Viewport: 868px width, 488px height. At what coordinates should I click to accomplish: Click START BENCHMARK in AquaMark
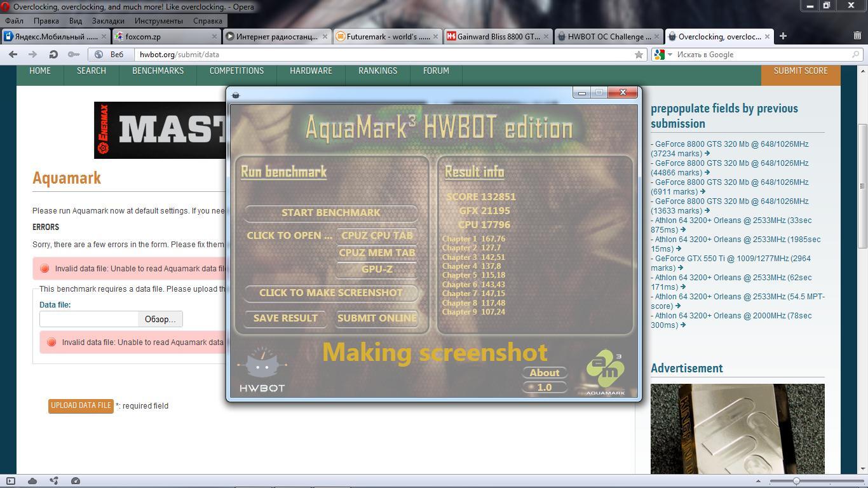pos(331,213)
